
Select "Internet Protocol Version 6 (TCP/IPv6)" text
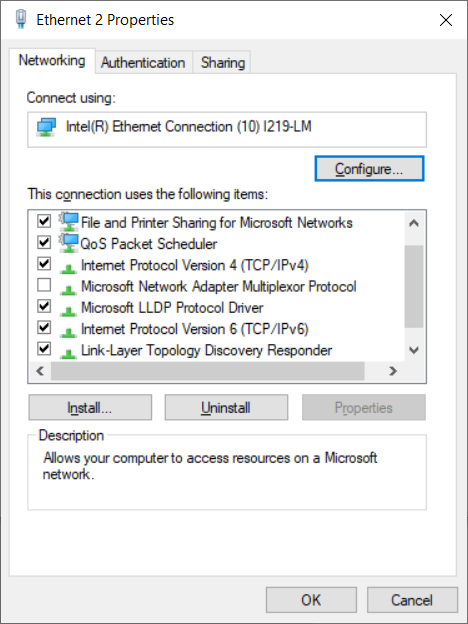coord(195,329)
